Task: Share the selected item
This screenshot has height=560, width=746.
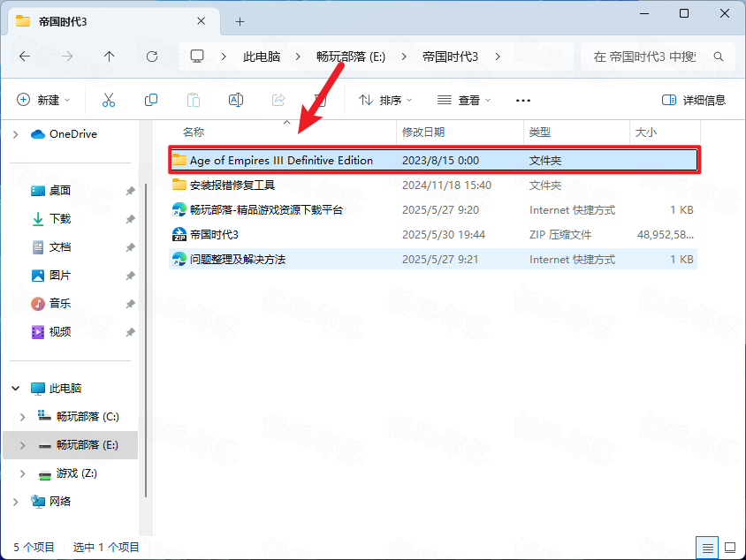Action: pyautogui.click(x=278, y=100)
